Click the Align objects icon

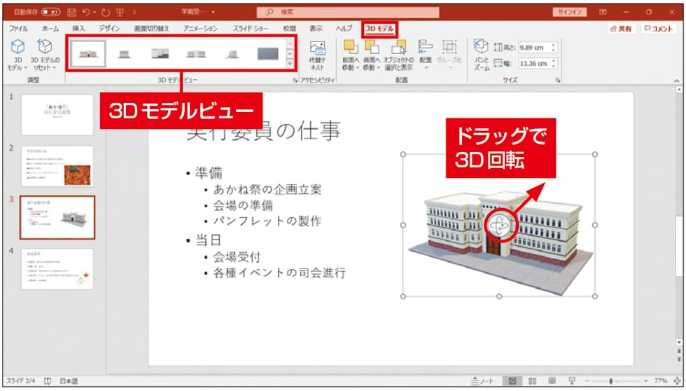click(x=425, y=47)
